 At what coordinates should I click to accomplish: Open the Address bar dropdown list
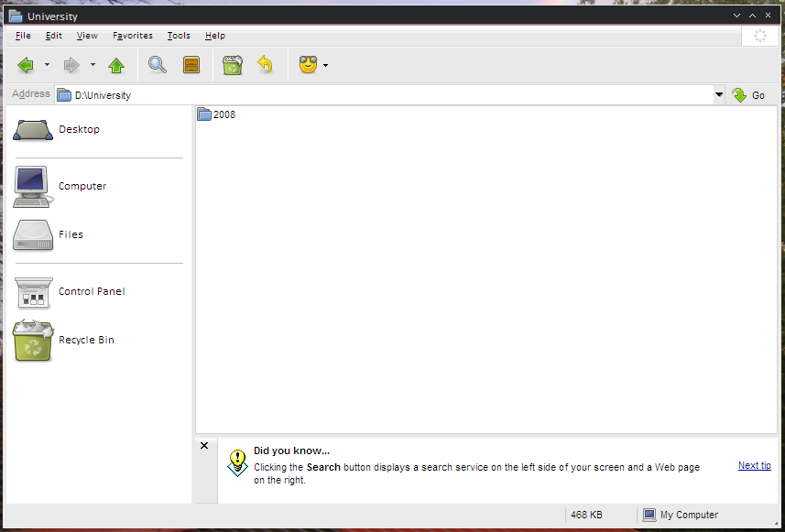[718, 95]
